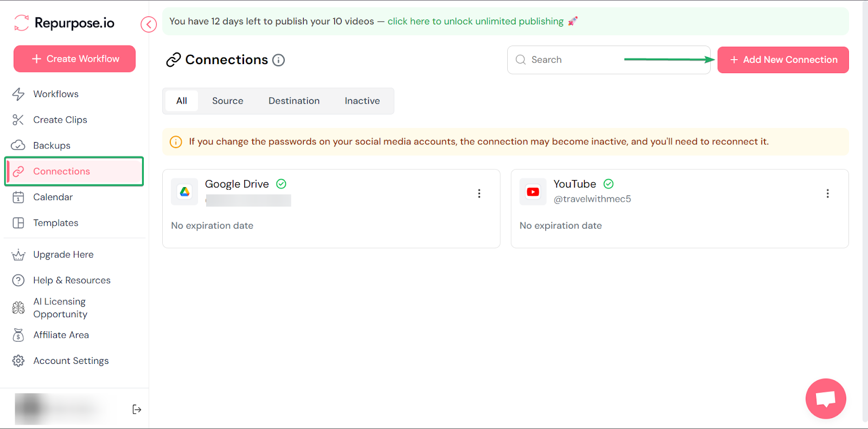Click the YouTube connection name
The width and height of the screenshot is (868, 429).
575,184
